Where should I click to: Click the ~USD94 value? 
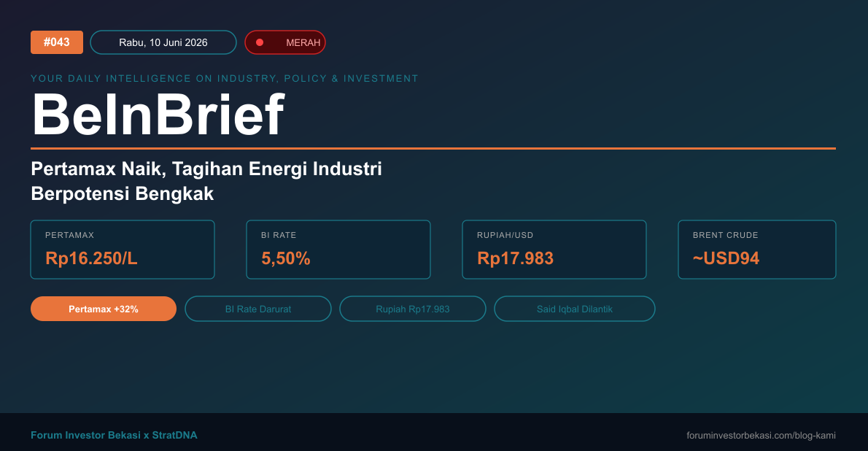[726, 258]
